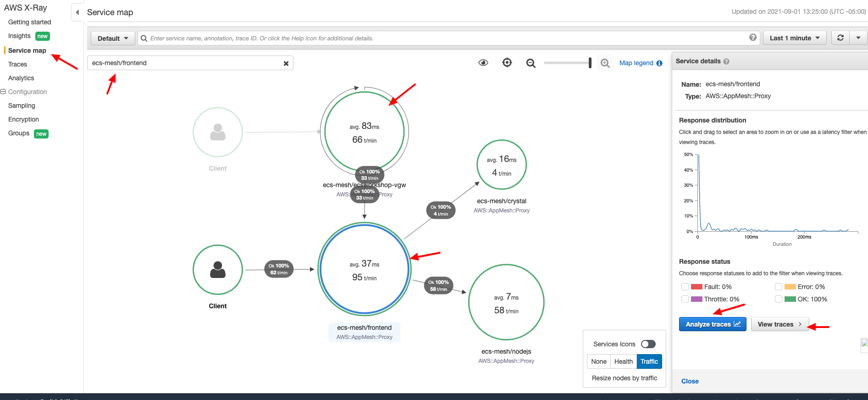
Task: Click the 4 t/min edge label
Action: [441, 210]
